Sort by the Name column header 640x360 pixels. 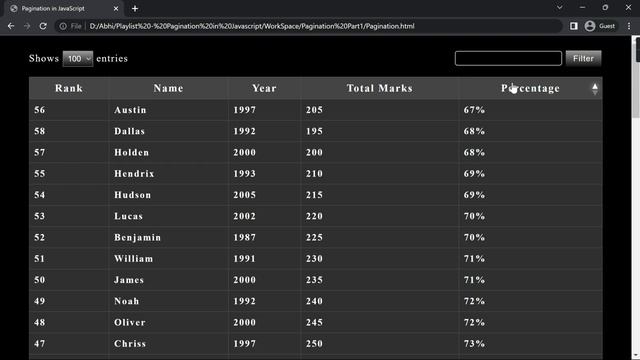coord(168,88)
